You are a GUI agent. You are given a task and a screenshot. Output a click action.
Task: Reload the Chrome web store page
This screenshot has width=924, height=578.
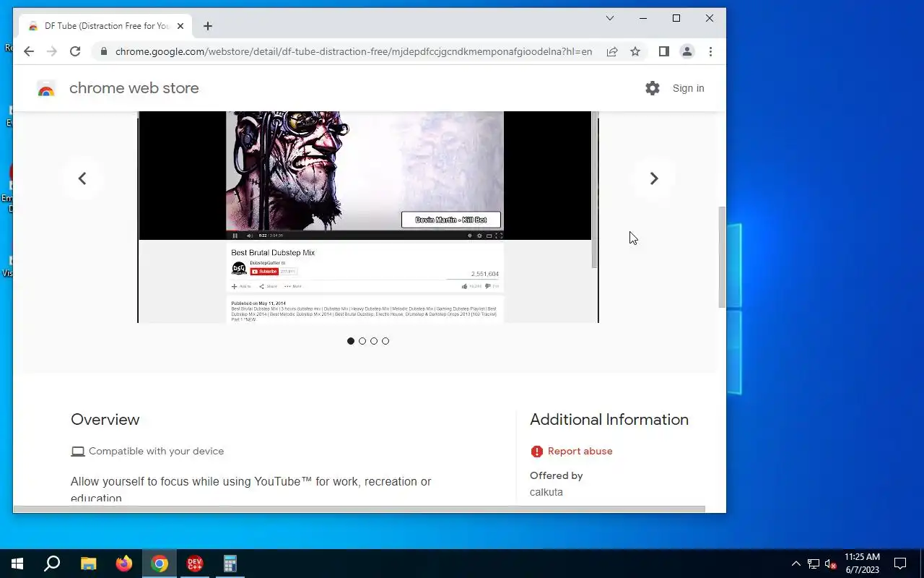point(75,51)
